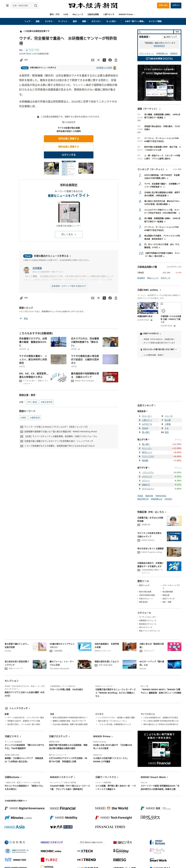Click the header search magnifier icon
186x868 pixels.
click(35, 5)
